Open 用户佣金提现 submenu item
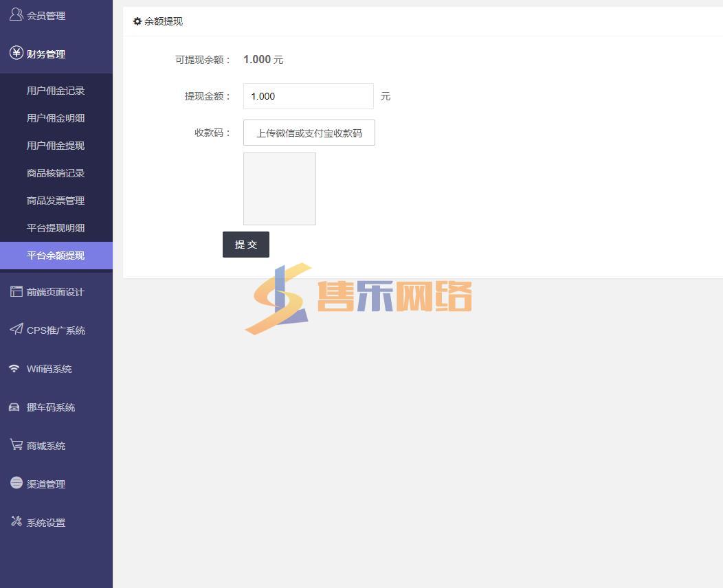 tap(56, 146)
